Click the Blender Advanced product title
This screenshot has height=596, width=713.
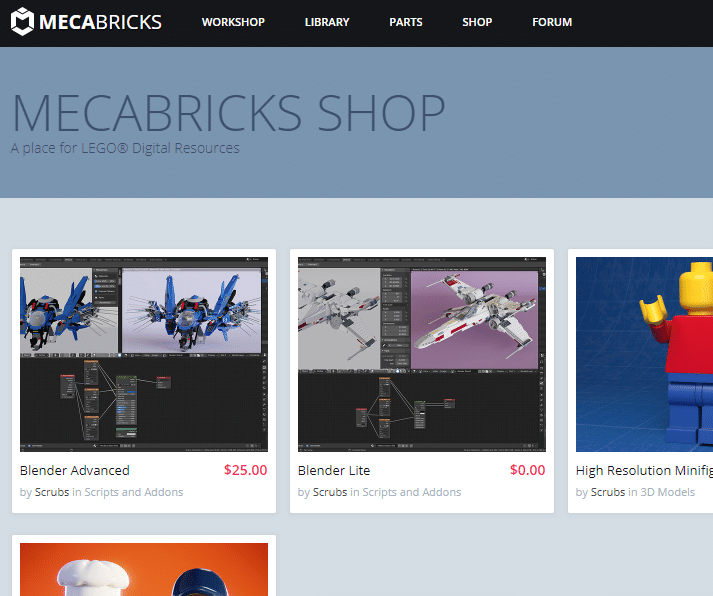(x=75, y=470)
